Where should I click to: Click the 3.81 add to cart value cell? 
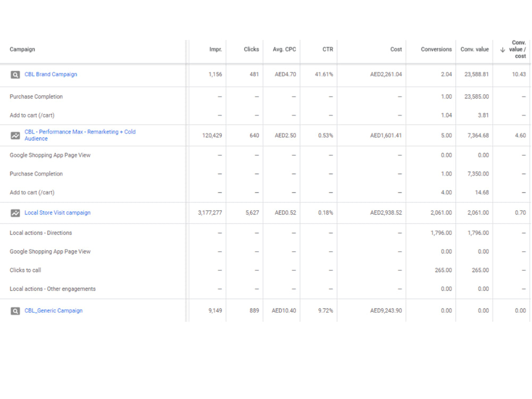484,115
